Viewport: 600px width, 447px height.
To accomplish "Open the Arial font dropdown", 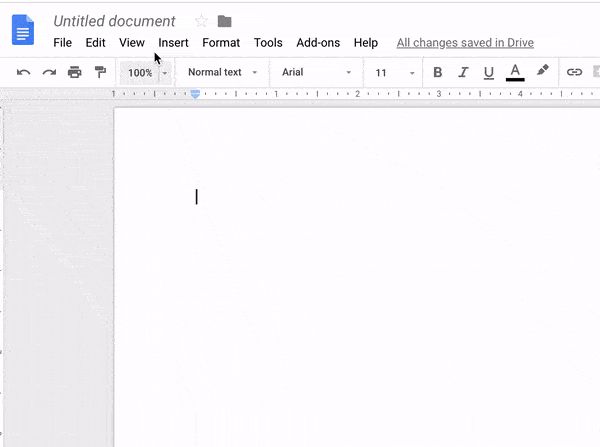I will (316, 72).
